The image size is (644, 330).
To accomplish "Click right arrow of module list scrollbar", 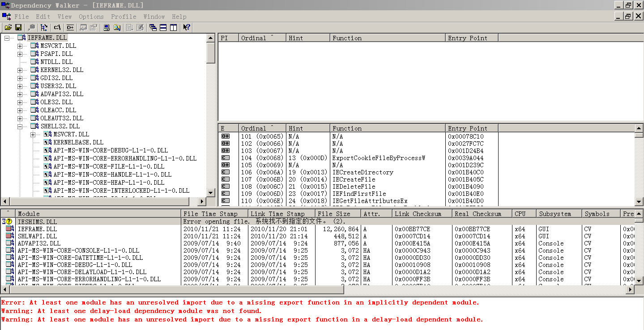I will pyautogui.click(x=631, y=289).
